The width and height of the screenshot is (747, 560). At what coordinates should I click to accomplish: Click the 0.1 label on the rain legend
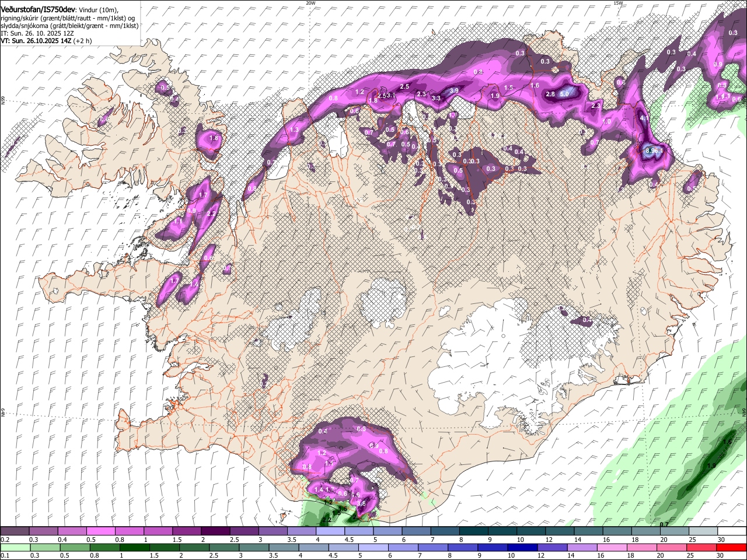tap(5, 556)
